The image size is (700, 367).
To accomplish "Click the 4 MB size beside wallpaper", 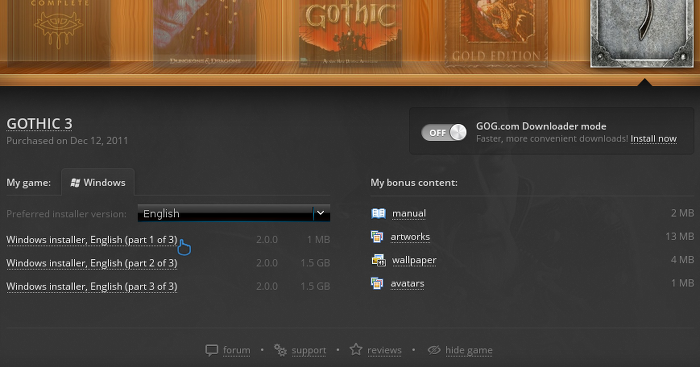I will [682, 259].
